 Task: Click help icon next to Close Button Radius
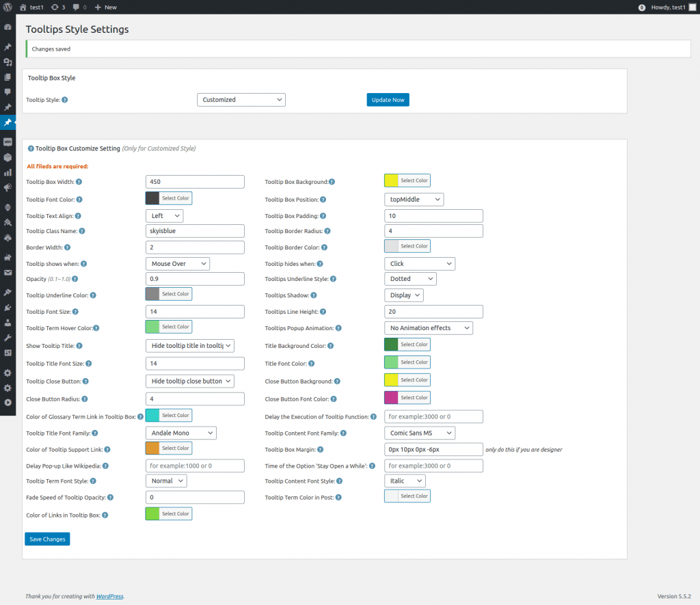tap(85, 399)
